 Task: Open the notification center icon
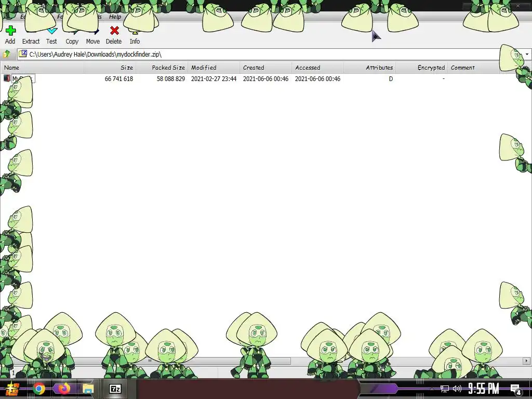pos(516,390)
